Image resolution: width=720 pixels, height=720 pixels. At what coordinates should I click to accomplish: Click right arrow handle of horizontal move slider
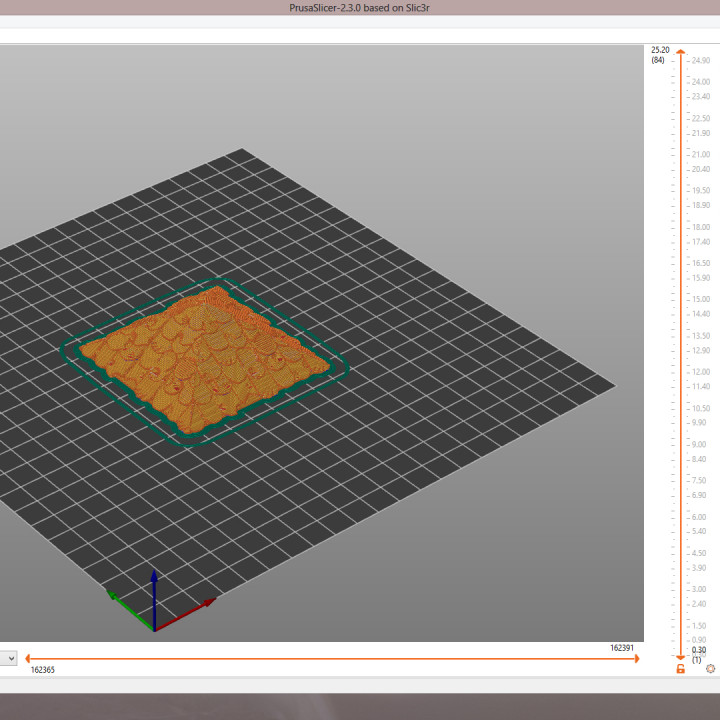(635, 658)
